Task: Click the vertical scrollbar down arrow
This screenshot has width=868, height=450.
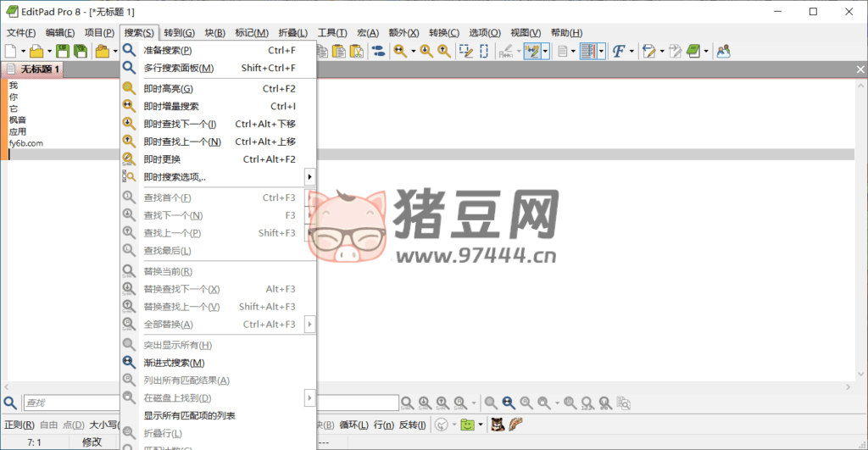Action: (861, 375)
